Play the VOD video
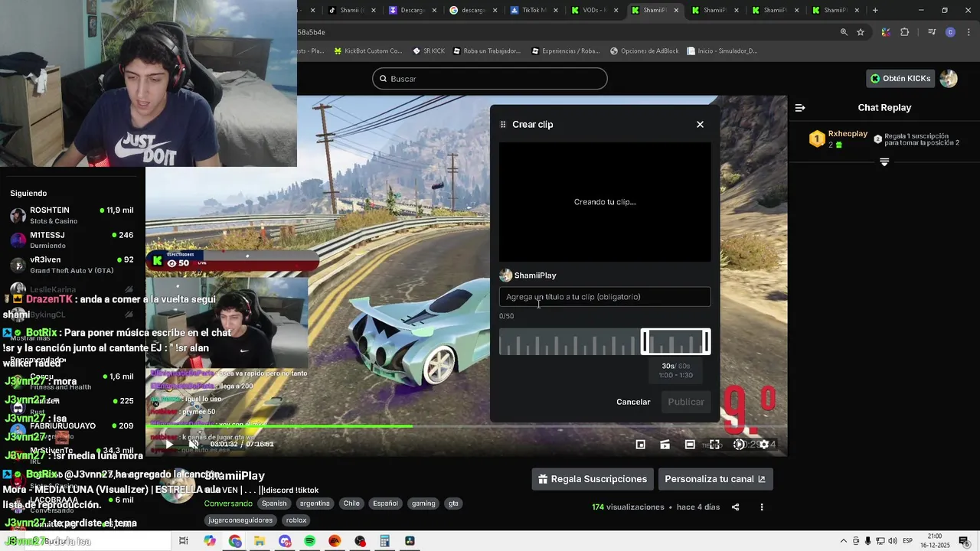 (169, 444)
